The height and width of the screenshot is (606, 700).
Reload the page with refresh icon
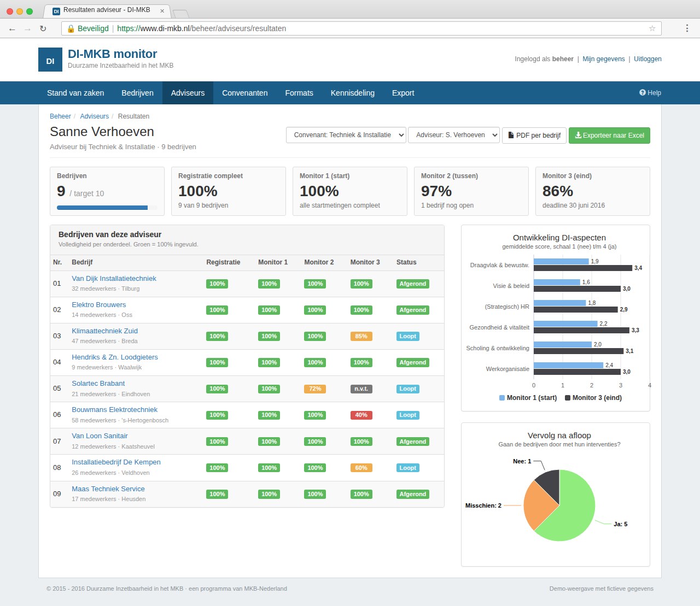[43, 28]
